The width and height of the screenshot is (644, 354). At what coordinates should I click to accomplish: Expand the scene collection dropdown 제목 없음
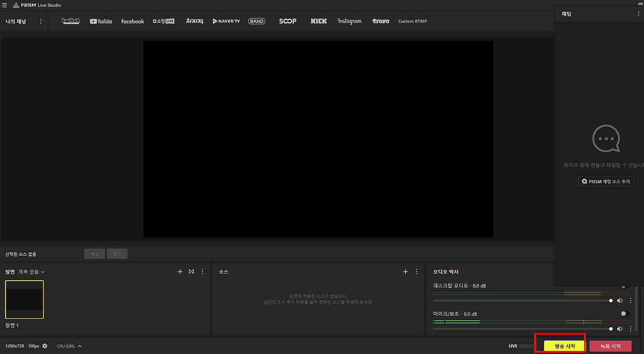[31, 272]
